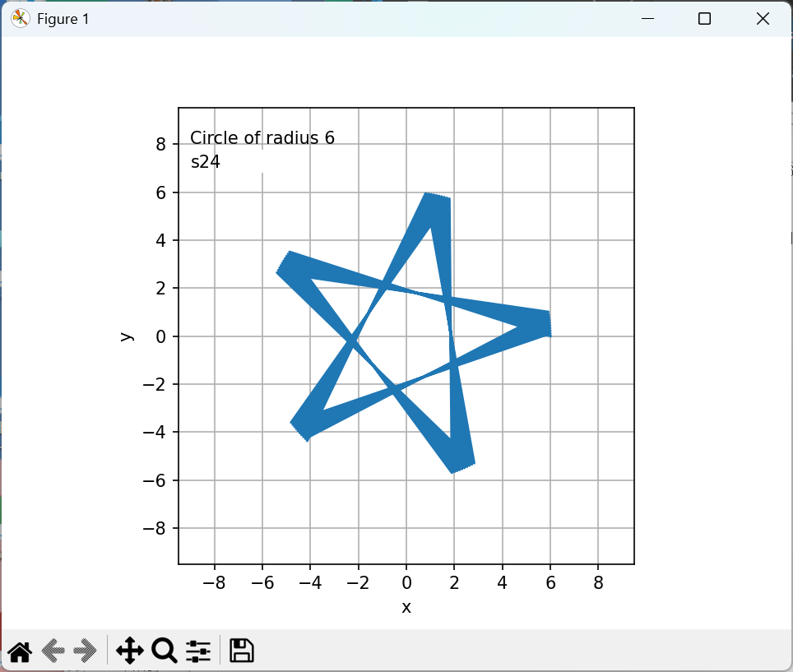Image resolution: width=793 pixels, height=672 pixels.
Task: Open Configure subplots sliders icon
Action: [198, 651]
